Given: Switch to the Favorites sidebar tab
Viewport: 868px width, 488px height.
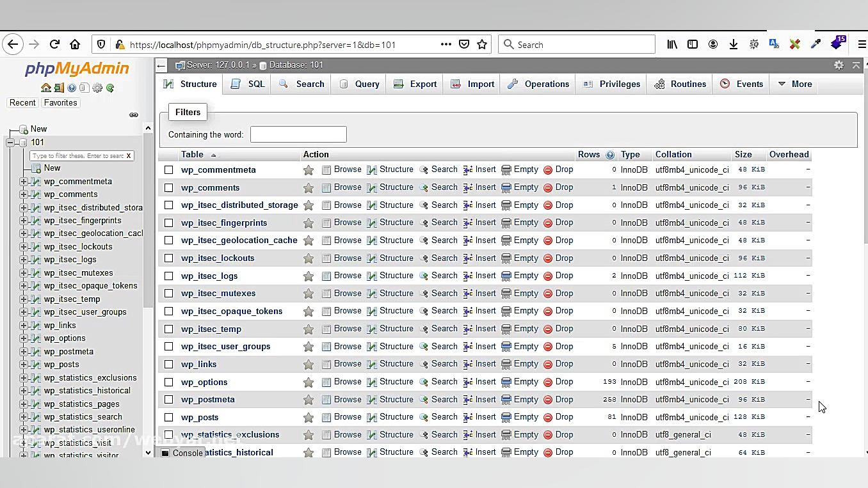Looking at the screenshot, I should click(60, 103).
